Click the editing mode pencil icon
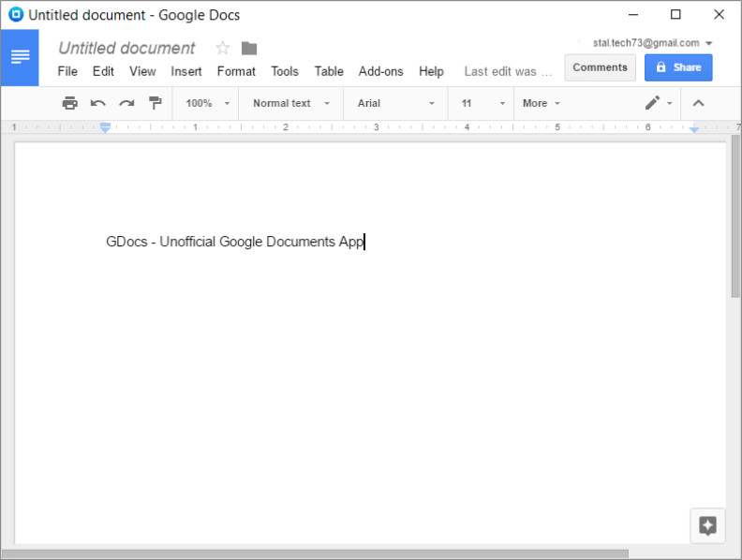 click(652, 103)
